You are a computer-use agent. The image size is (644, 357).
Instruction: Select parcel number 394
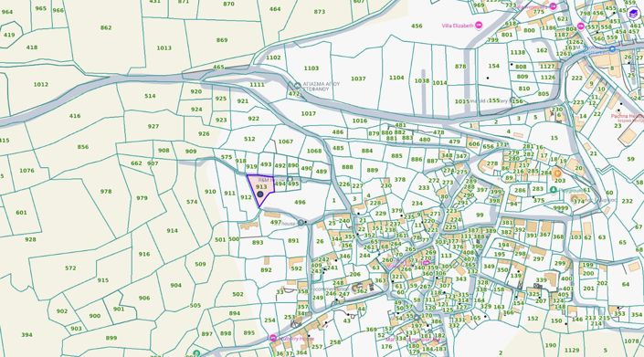[x=26, y=335]
